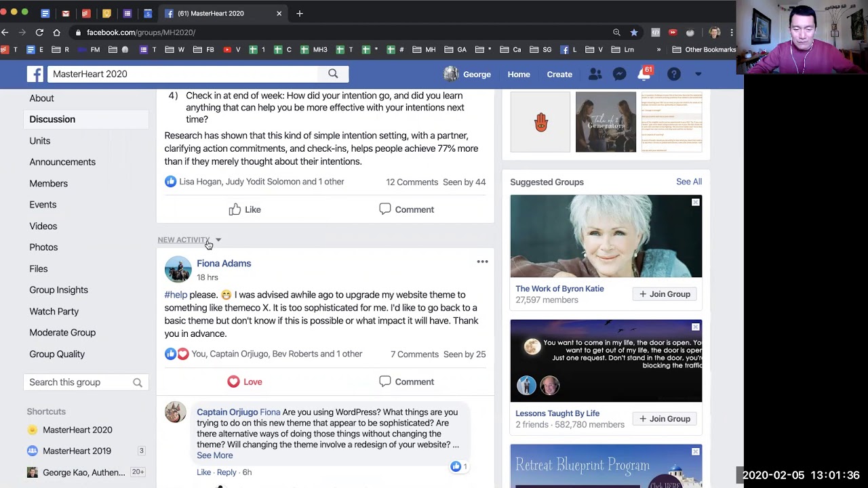Open Announcements in group sidebar

click(62, 162)
